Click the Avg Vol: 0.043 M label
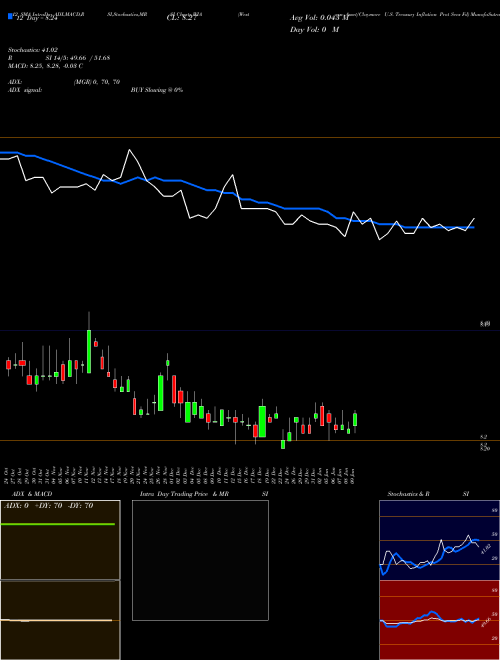This screenshot has width=500, height=660. [x=319, y=18]
